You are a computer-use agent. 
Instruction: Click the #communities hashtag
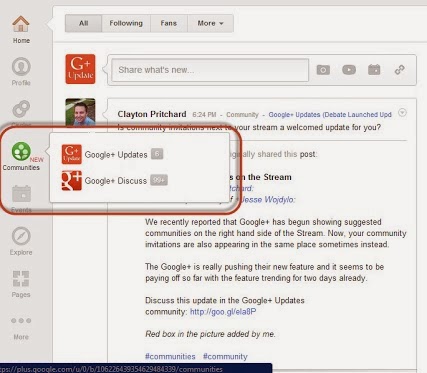pos(170,357)
